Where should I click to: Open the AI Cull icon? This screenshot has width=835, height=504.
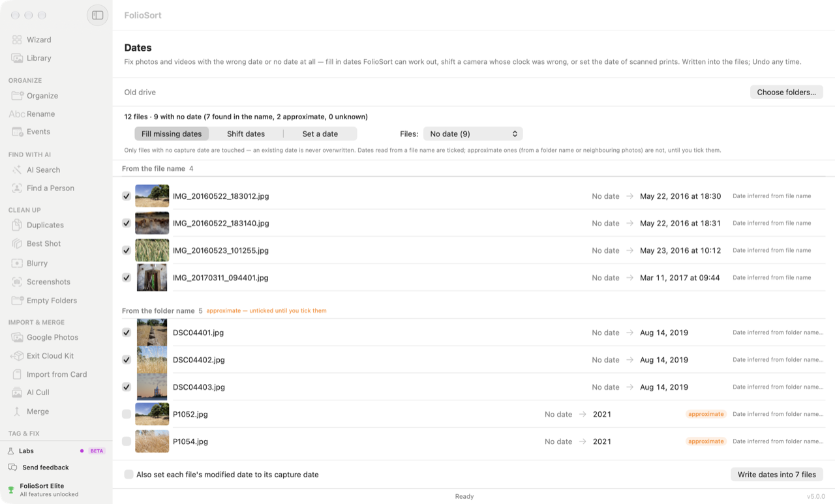click(x=17, y=393)
